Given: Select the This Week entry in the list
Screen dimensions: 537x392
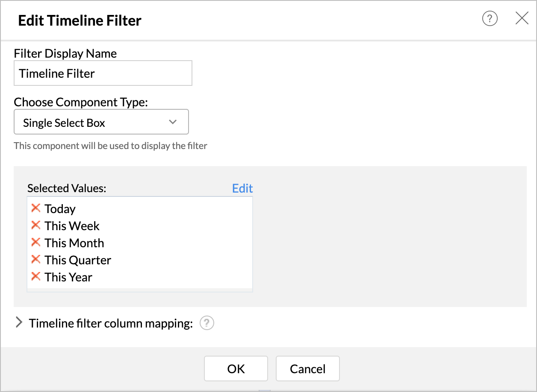Looking at the screenshot, I should point(71,226).
